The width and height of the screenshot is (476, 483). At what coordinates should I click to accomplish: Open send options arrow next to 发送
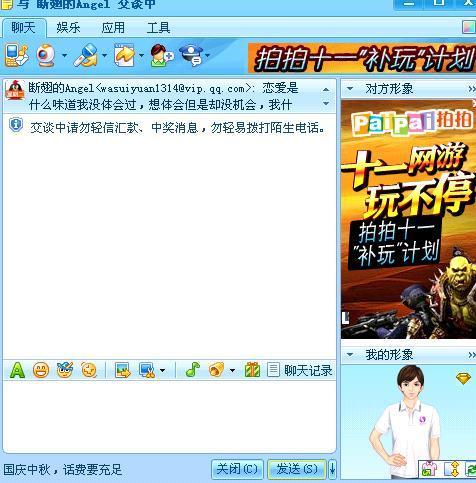pos(332,470)
